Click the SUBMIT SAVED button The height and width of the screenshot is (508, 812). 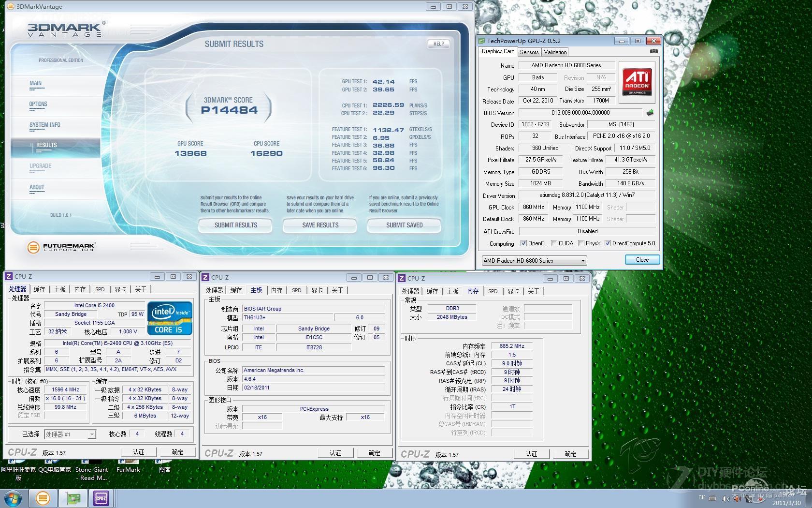tap(404, 225)
